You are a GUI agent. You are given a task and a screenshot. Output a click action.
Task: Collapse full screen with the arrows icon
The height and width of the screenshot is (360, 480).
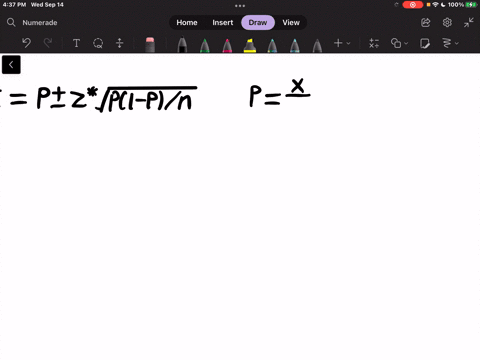point(469,23)
